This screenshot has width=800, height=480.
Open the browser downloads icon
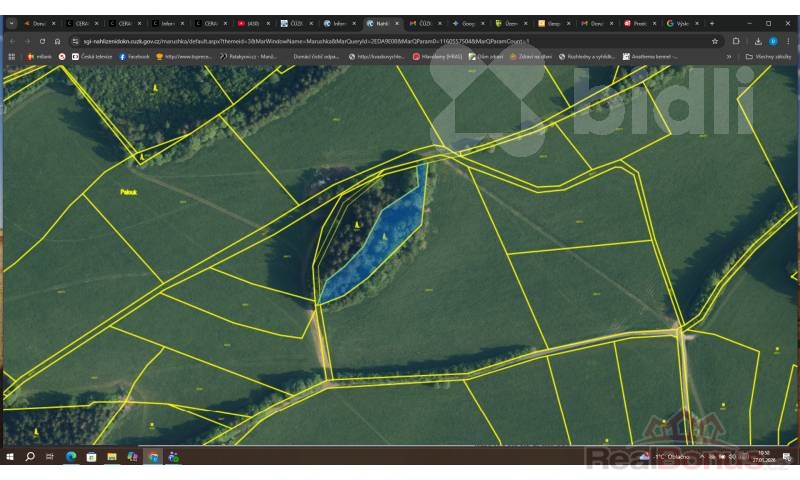[758, 41]
